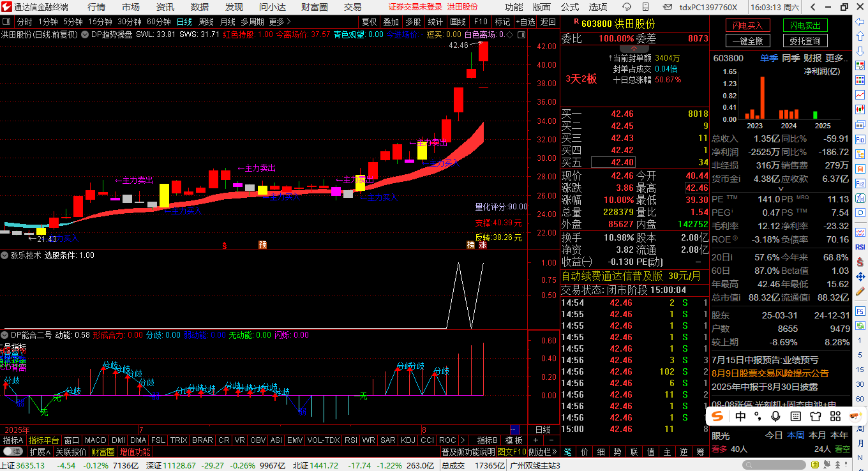Expand the 扩展 panel at the bottom
The image size is (868, 471).
point(40,452)
